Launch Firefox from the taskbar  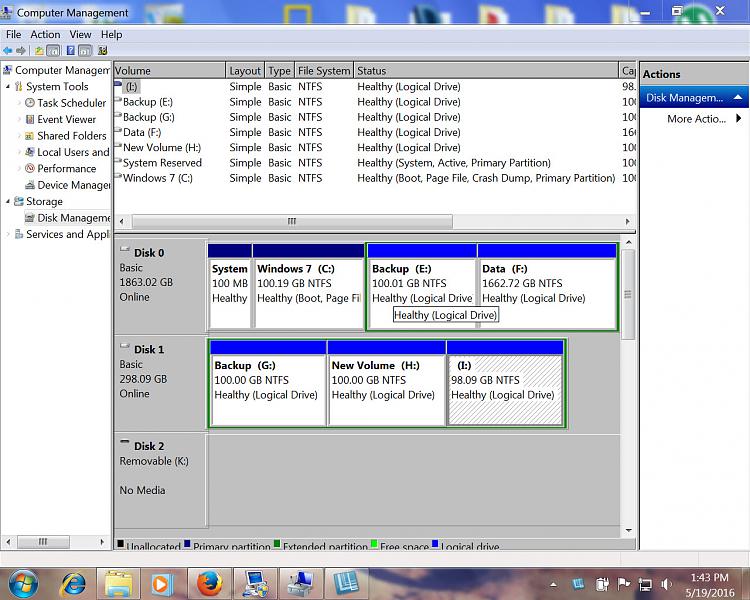point(209,584)
